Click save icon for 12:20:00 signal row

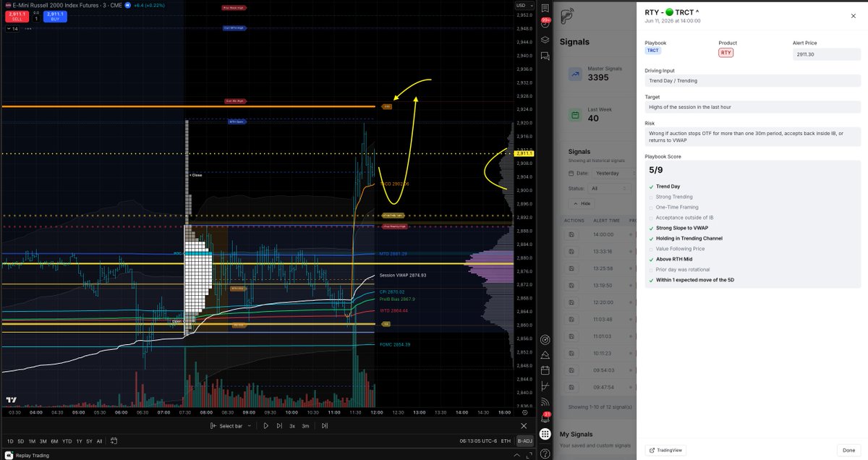(571, 302)
